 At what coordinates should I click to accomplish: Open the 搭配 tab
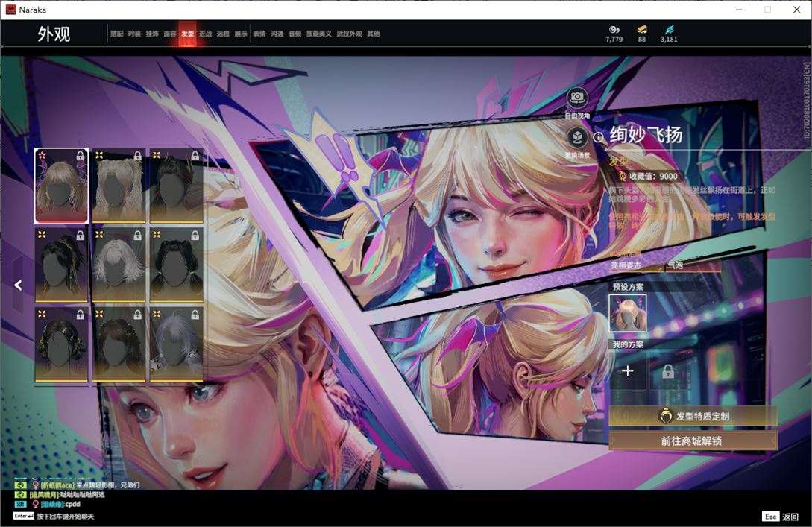[x=116, y=34]
